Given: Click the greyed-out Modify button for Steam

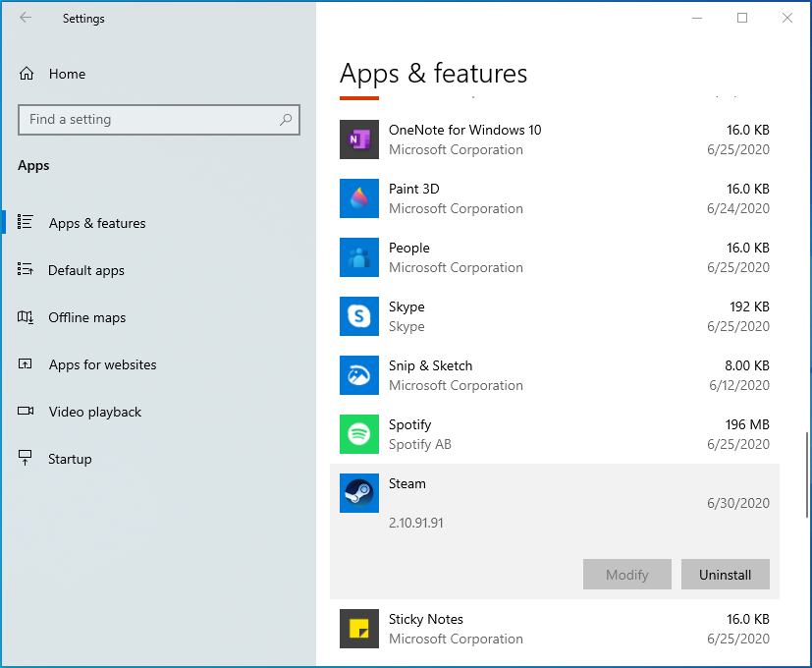Looking at the screenshot, I should (x=627, y=575).
